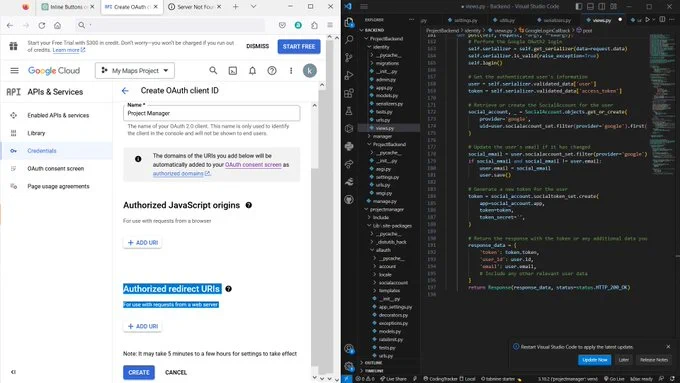
Task: Open the Testing flask icon in VS Code
Action: coord(349,111)
